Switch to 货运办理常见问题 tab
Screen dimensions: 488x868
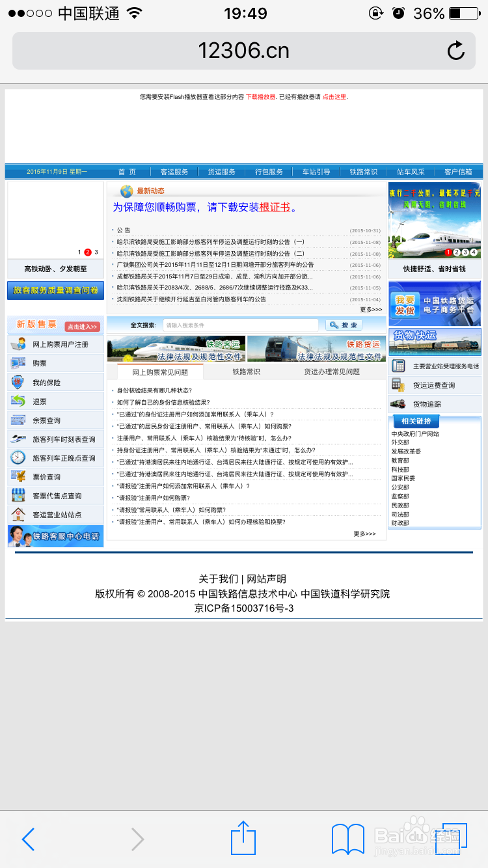pyautogui.click(x=332, y=372)
